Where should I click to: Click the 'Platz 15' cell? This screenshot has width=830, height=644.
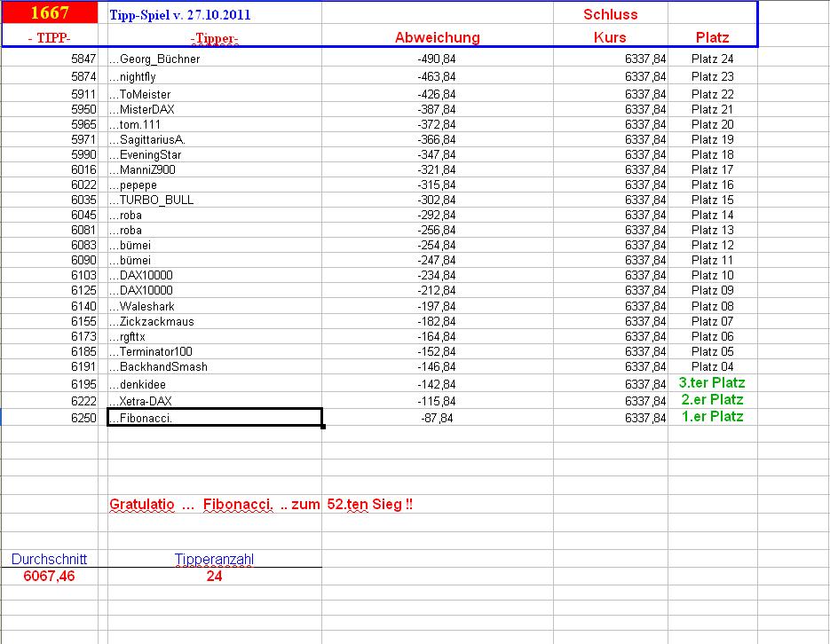[x=712, y=200]
